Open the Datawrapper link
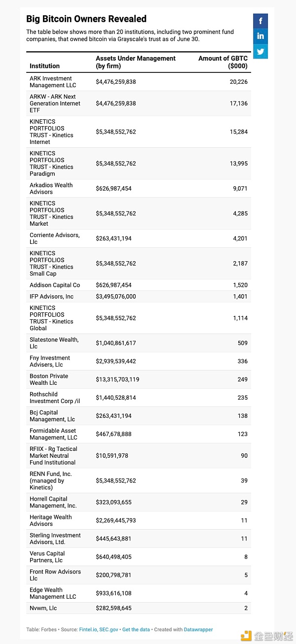 click(x=197, y=629)
